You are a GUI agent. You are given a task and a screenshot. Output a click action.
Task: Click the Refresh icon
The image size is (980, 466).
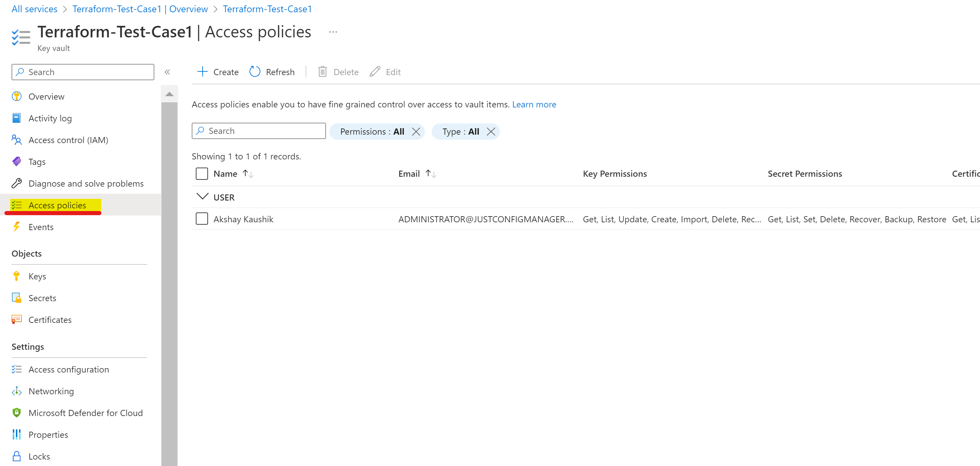pyautogui.click(x=255, y=71)
